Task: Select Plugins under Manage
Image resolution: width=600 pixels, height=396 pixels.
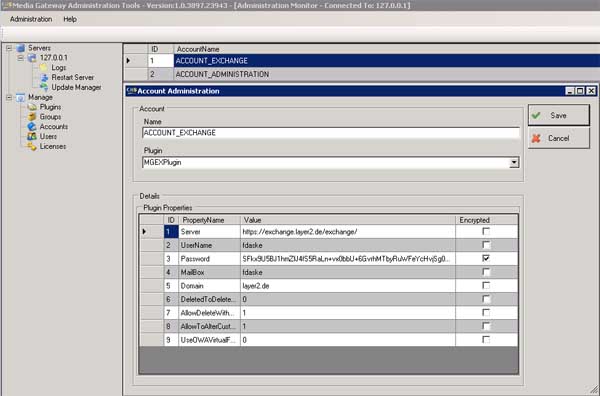Action: [x=50, y=107]
